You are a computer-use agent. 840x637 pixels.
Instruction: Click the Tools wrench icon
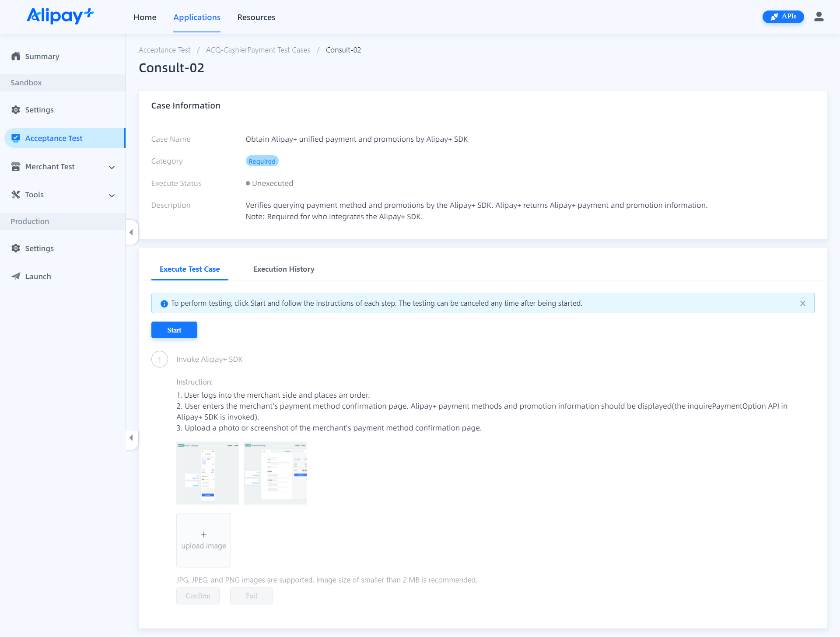[x=16, y=195]
